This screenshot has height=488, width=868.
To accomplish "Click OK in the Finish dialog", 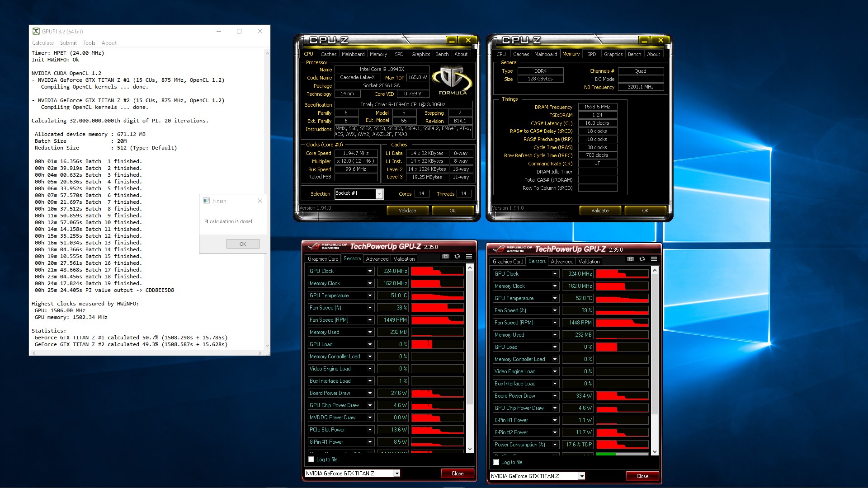I will tap(243, 244).
